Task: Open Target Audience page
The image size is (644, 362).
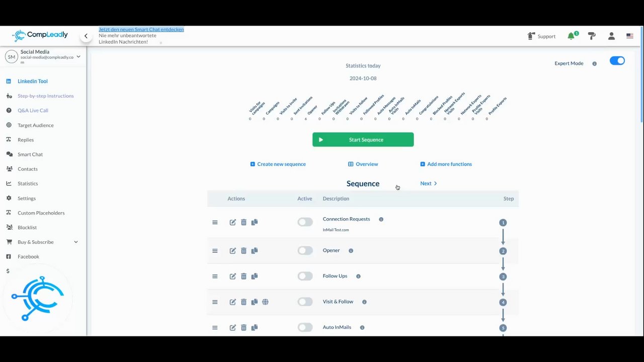Action: point(35,125)
